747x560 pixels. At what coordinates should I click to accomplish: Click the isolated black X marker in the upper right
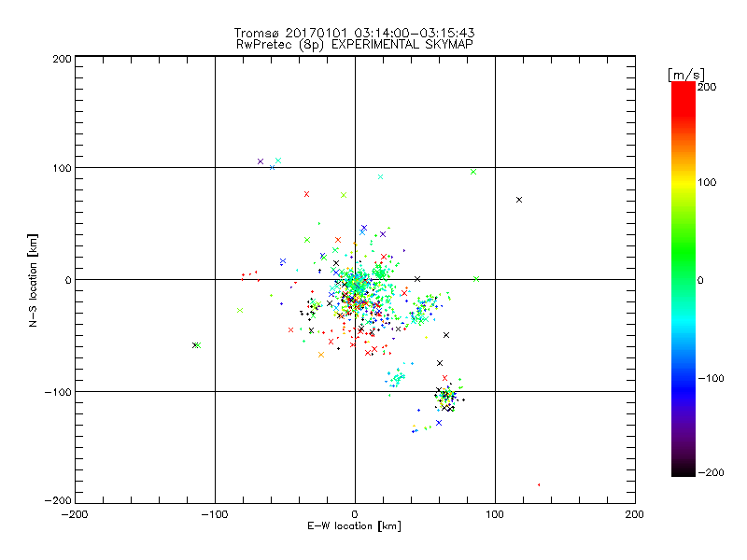coord(519,200)
